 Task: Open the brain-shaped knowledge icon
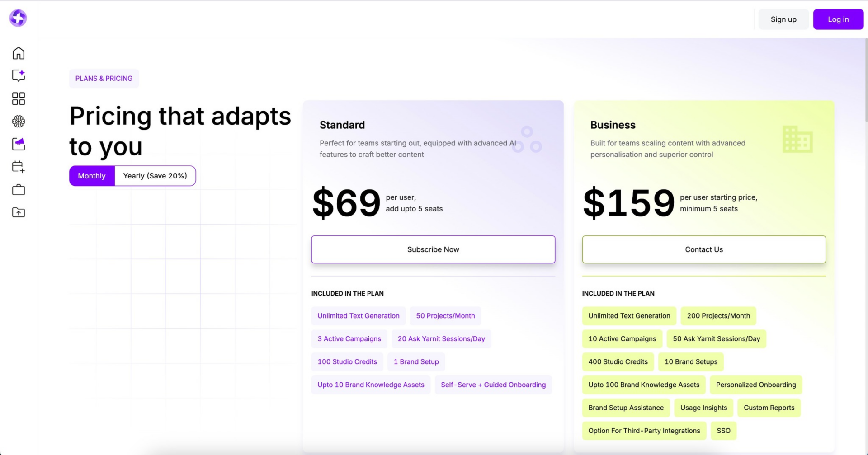click(x=18, y=121)
